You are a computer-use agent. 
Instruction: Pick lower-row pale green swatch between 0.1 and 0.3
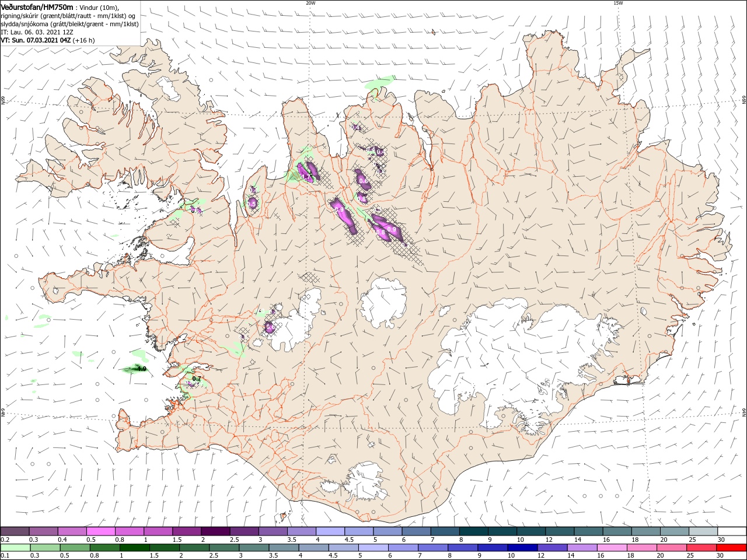[x=16, y=548]
